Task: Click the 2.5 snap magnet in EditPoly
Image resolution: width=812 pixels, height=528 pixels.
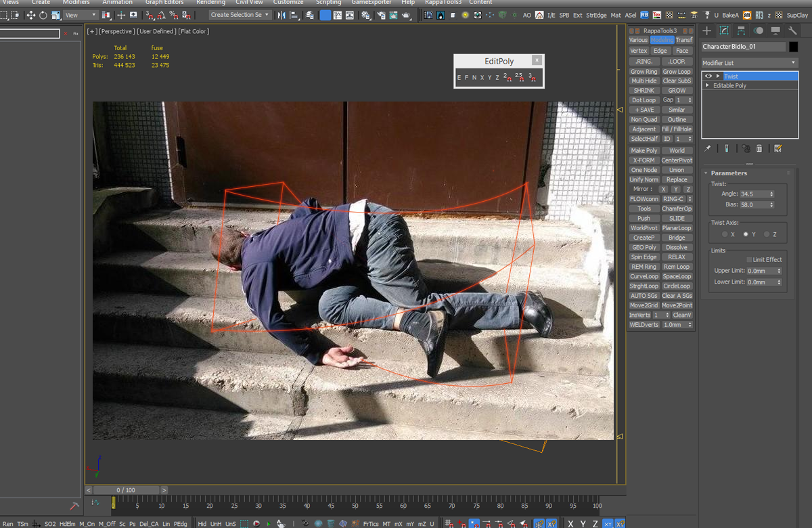Action: 518,77
